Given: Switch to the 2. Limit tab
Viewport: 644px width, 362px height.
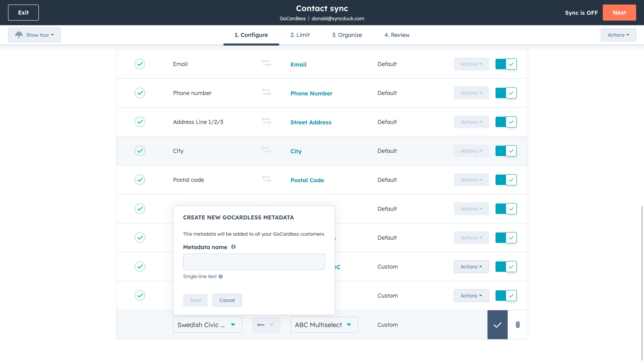Looking at the screenshot, I should [300, 35].
